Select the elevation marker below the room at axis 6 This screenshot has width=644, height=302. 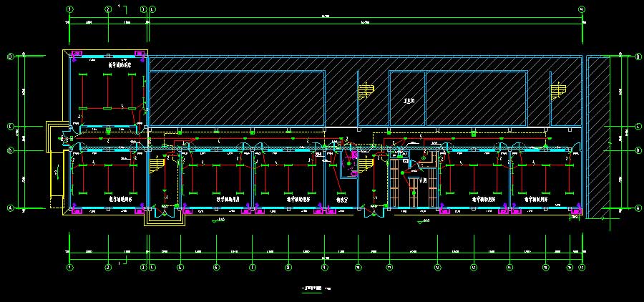(x=218, y=221)
